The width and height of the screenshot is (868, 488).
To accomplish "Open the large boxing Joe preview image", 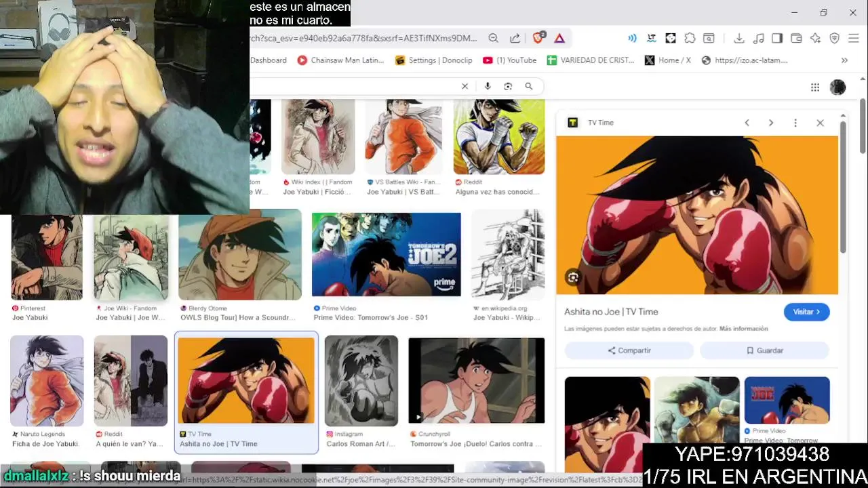I will point(697,216).
